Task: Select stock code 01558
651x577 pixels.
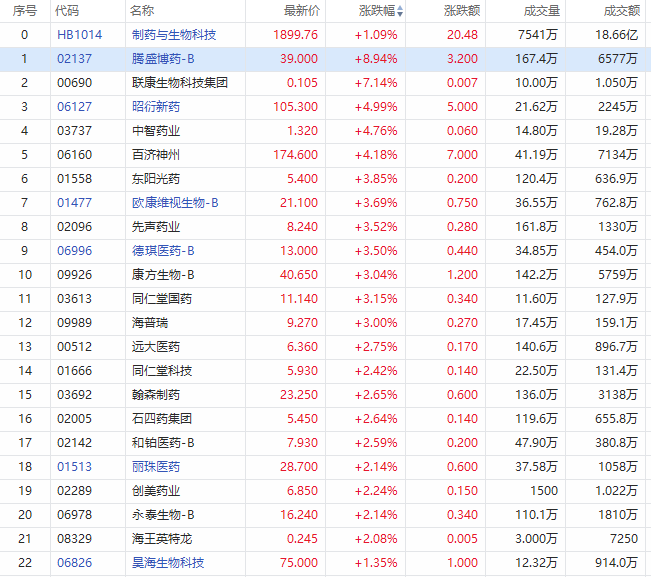Action: tap(74, 179)
